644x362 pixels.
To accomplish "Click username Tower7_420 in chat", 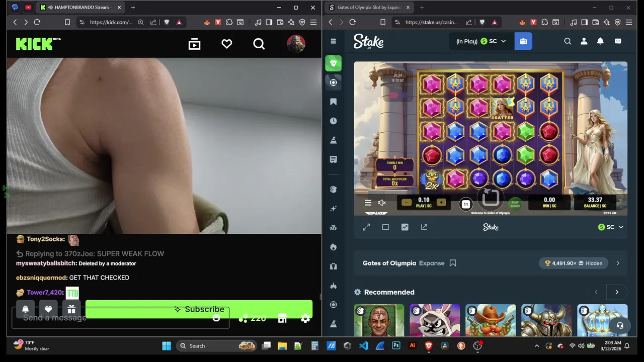I will 45,292.
